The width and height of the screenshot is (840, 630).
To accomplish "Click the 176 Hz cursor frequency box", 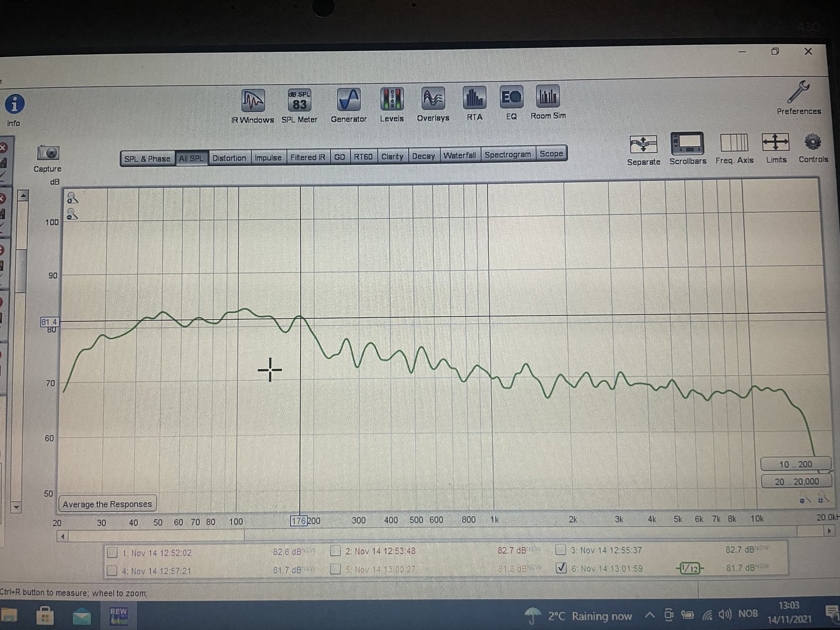I will 299,521.
